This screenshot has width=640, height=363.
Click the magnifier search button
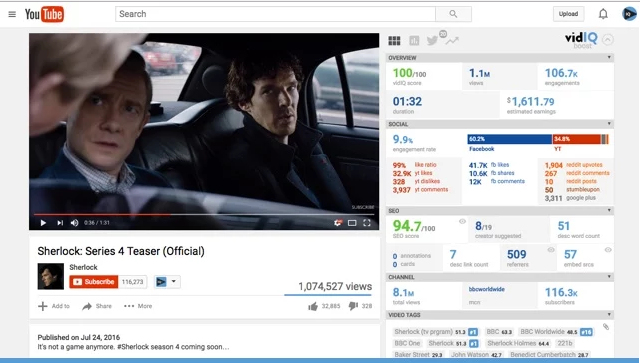[453, 14]
